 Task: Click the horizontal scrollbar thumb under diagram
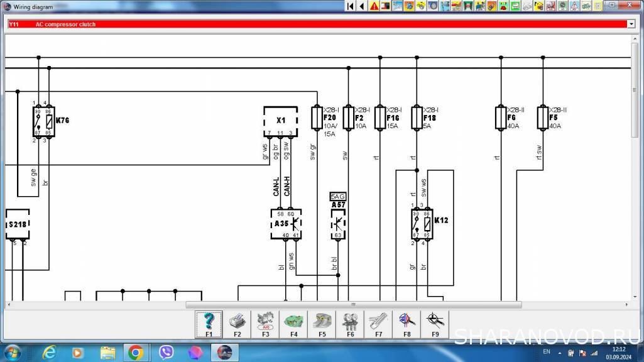(353, 305)
